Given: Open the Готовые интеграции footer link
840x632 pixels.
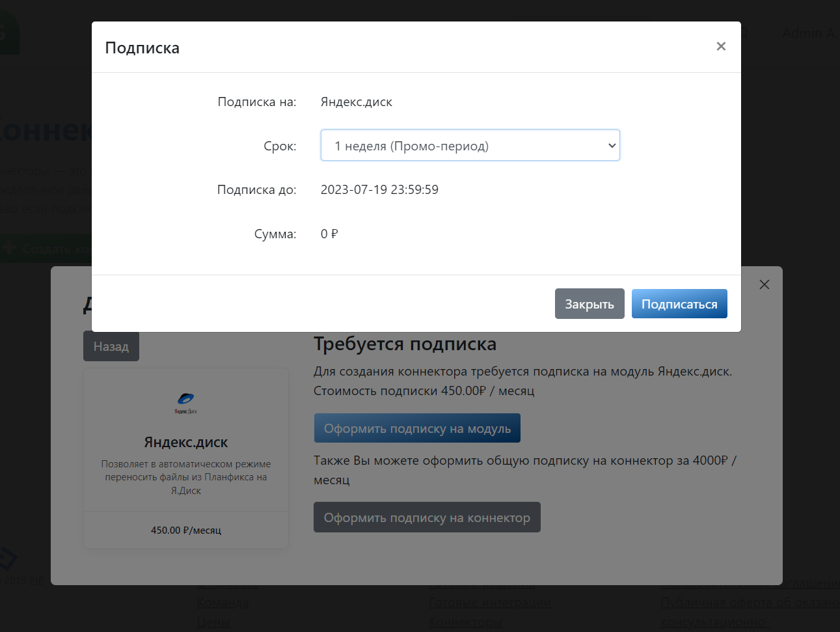Looking at the screenshot, I should tap(490, 603).
